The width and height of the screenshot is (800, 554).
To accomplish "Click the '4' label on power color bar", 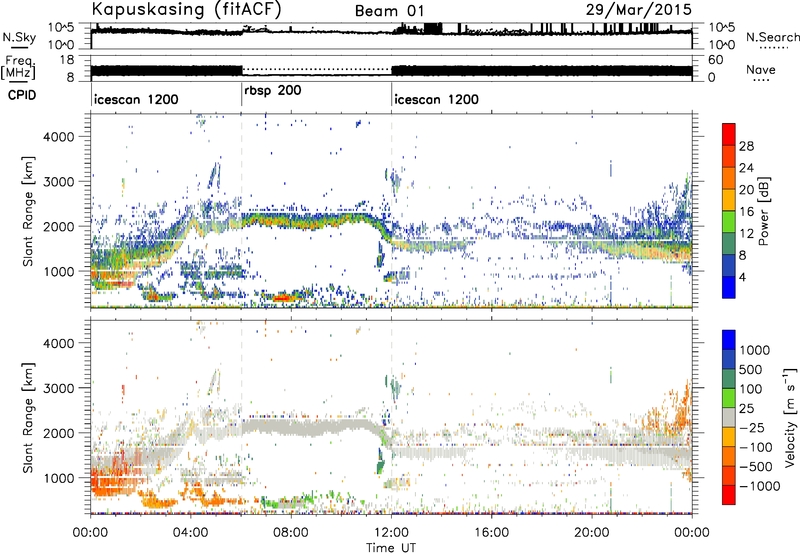I will [742, 278].
